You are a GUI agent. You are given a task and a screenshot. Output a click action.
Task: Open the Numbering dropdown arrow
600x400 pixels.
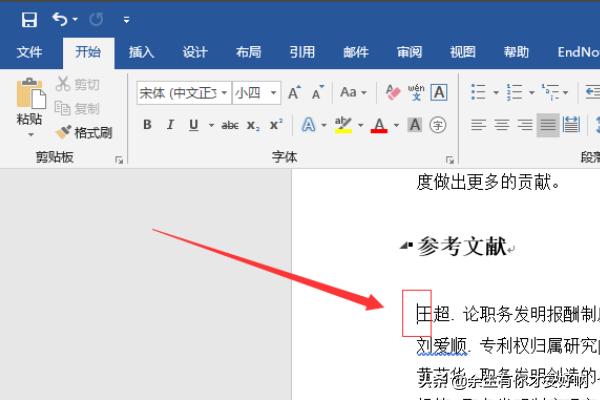click(x=532, y=93)
